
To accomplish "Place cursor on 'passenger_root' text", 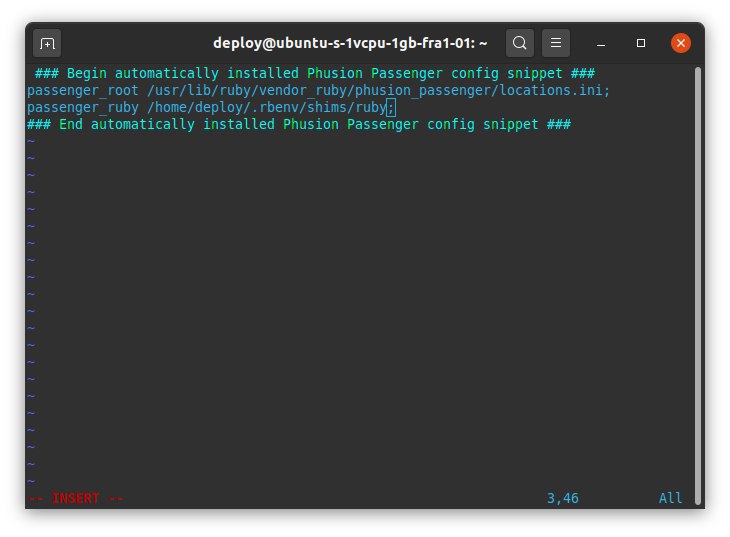I will tap(83, 90).
